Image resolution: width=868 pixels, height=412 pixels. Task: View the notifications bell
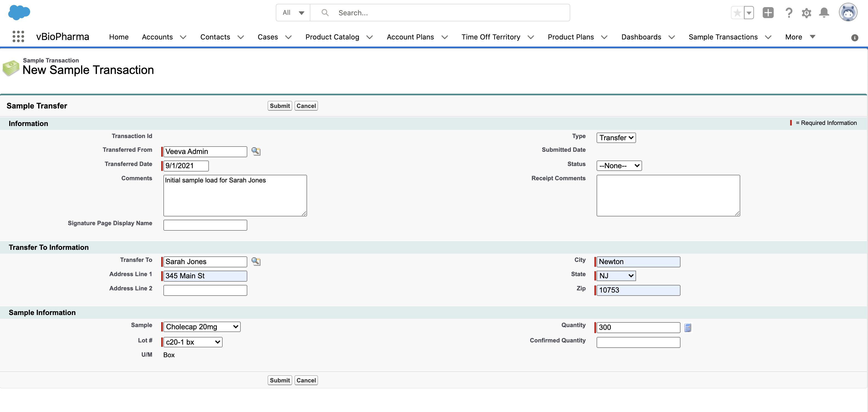point(824,13)
